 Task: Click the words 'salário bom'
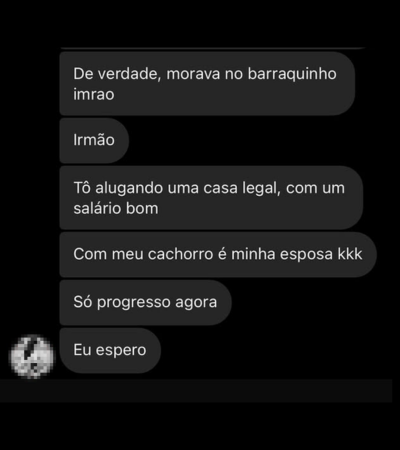116,209
